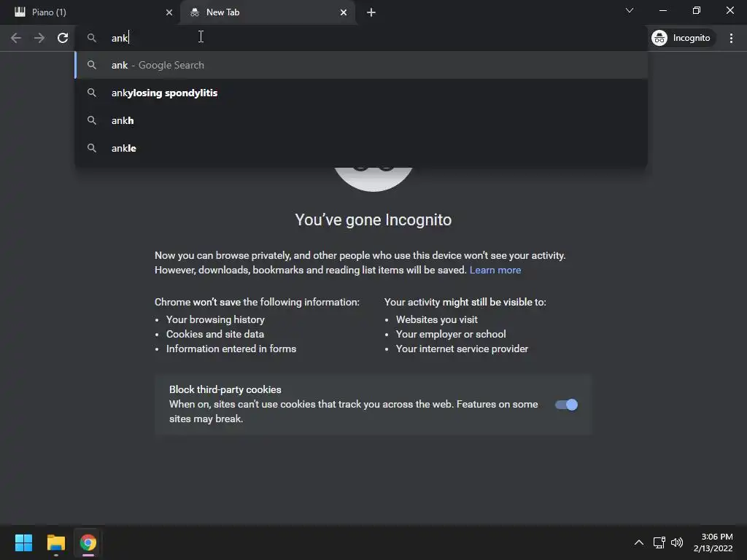This screenshot has height=560, width=747.
Task: Minimize the Chrome window
Action: (662, 10)
